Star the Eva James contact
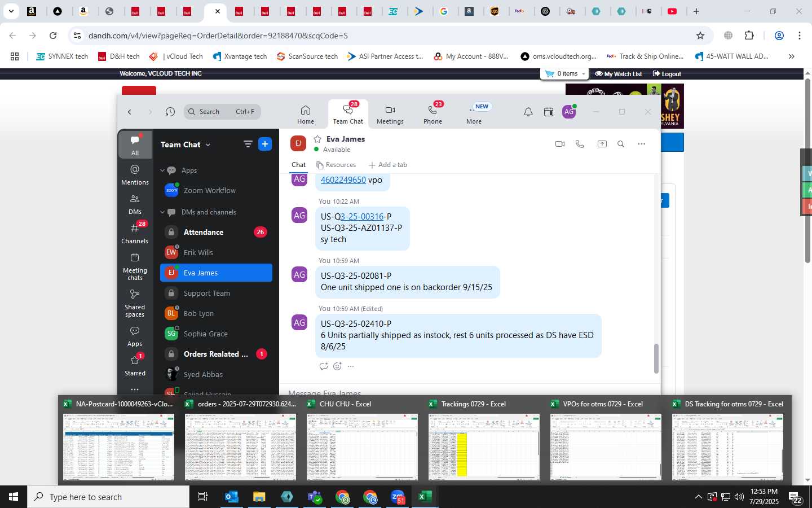This screenshot has height=508, width=812. pos(317,139)
